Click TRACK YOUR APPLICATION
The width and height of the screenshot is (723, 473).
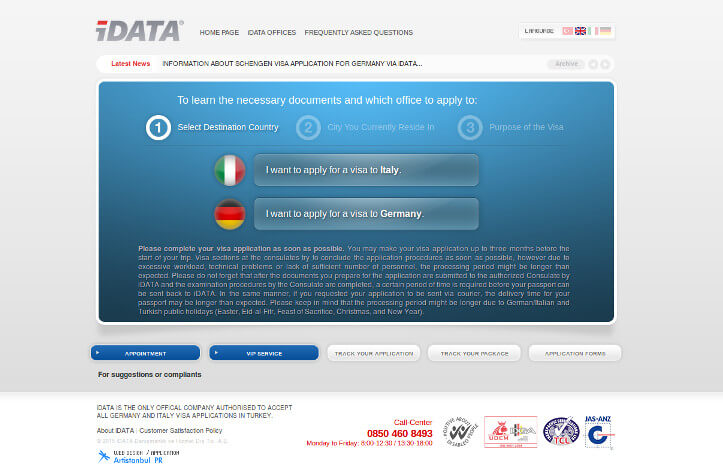[373, 353]
